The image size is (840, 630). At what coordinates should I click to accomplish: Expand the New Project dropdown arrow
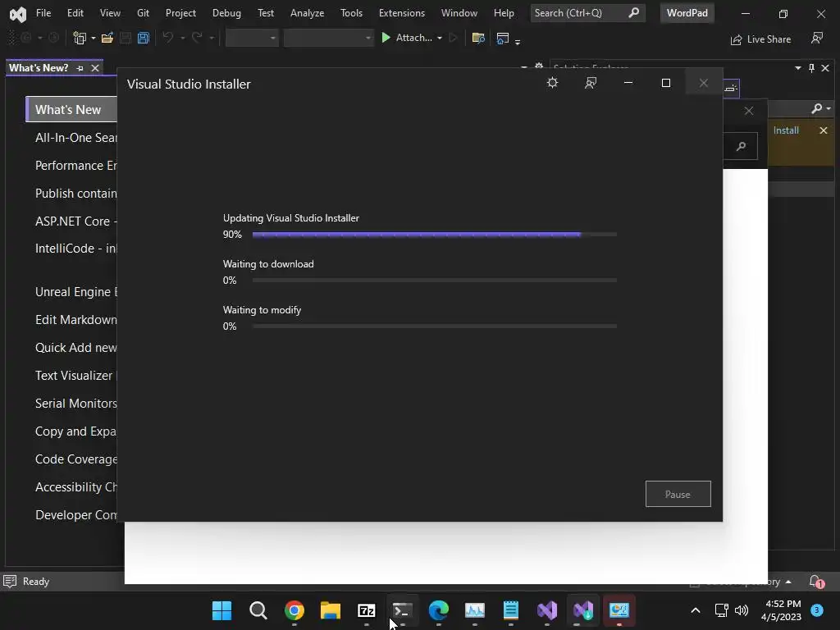coord(94,38)
